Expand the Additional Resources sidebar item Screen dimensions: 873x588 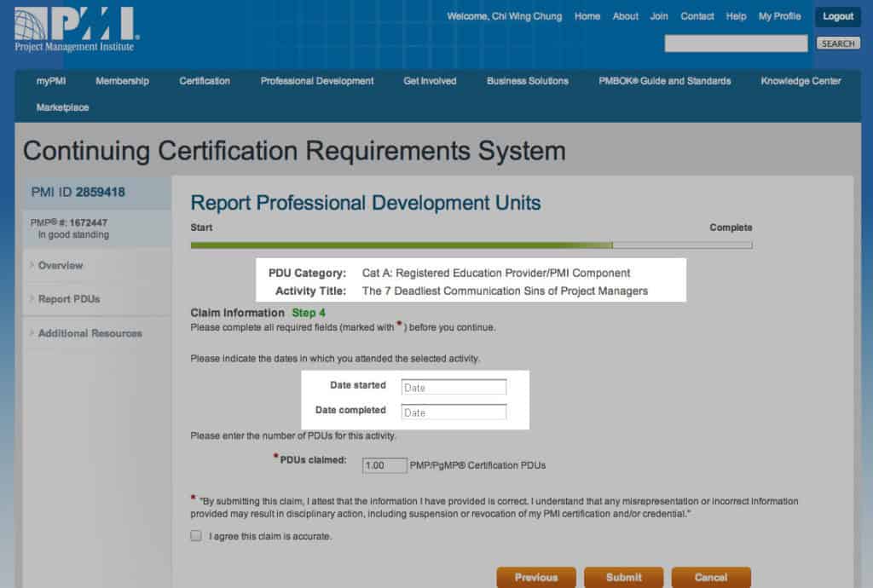[x=90, y=333]
